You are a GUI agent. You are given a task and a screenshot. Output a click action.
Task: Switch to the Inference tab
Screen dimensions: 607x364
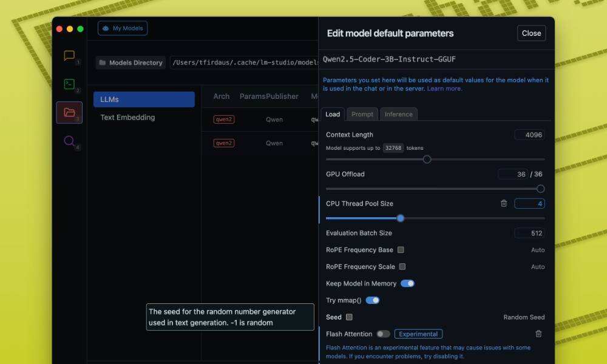tap(399, 114)
